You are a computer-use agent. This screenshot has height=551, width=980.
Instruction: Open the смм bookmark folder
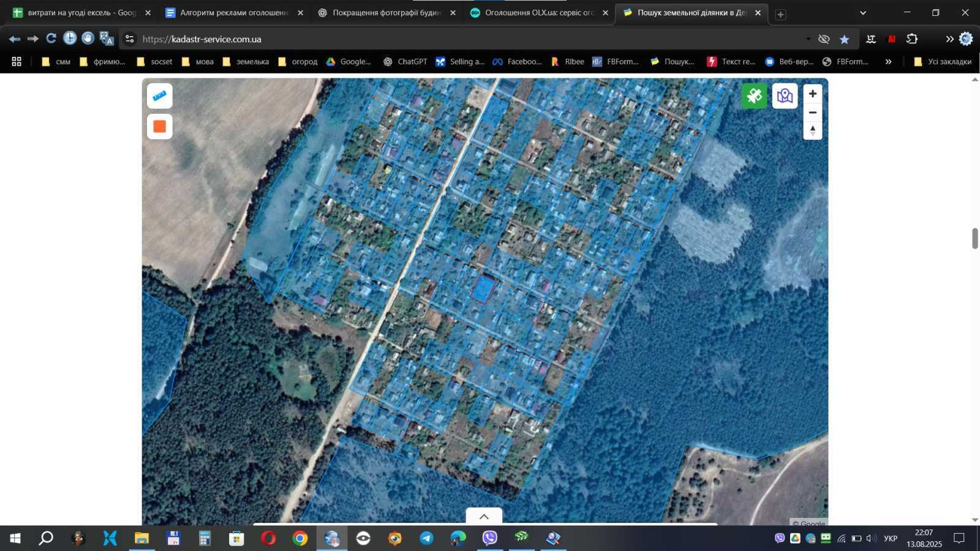tap(56, 62)
